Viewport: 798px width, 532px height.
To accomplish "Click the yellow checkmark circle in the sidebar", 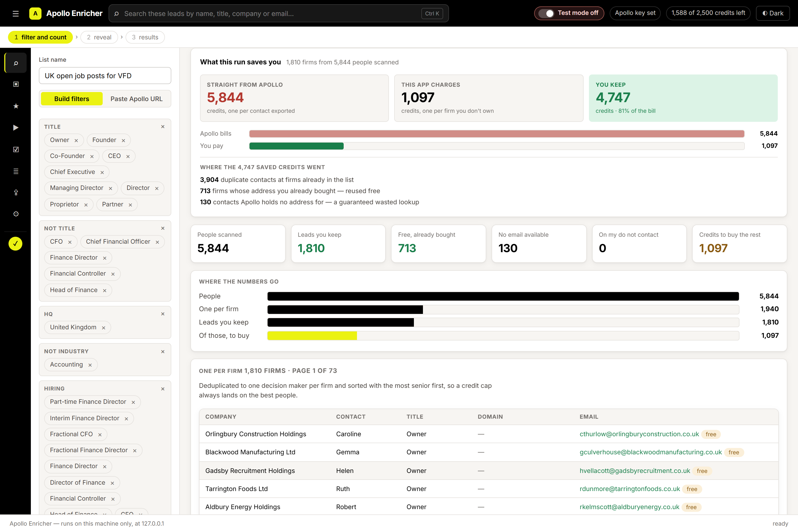I will click(16, 244).
